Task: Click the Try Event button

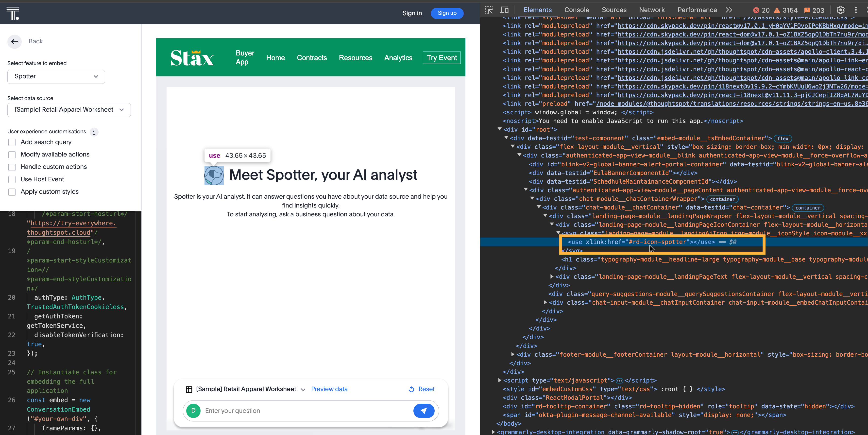Action: click(442, 58)
